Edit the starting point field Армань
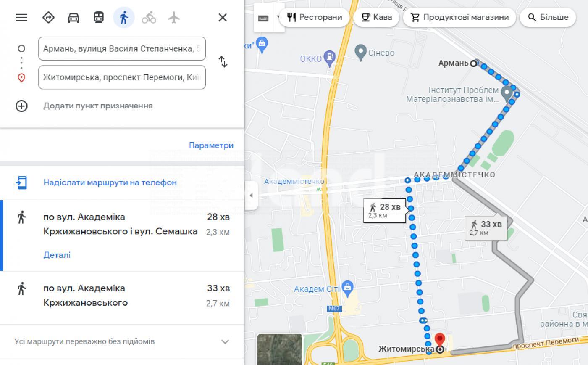 click(122, 49)
